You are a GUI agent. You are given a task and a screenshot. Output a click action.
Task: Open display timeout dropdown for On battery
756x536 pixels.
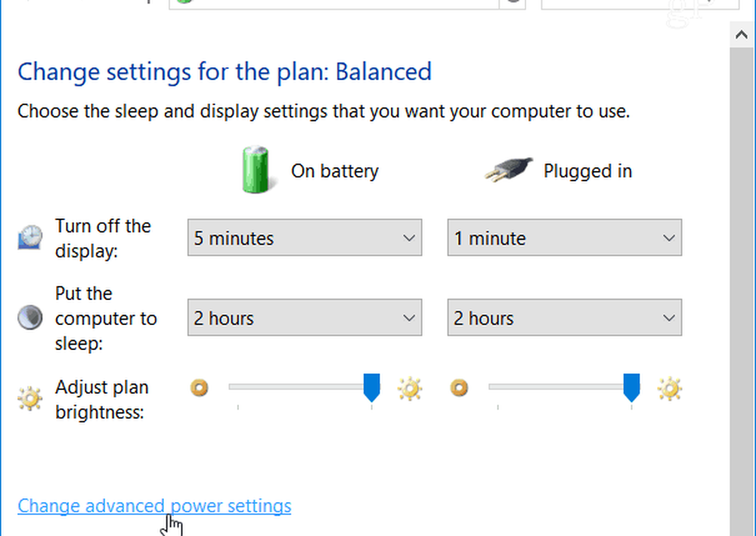[x=304, y=238]
